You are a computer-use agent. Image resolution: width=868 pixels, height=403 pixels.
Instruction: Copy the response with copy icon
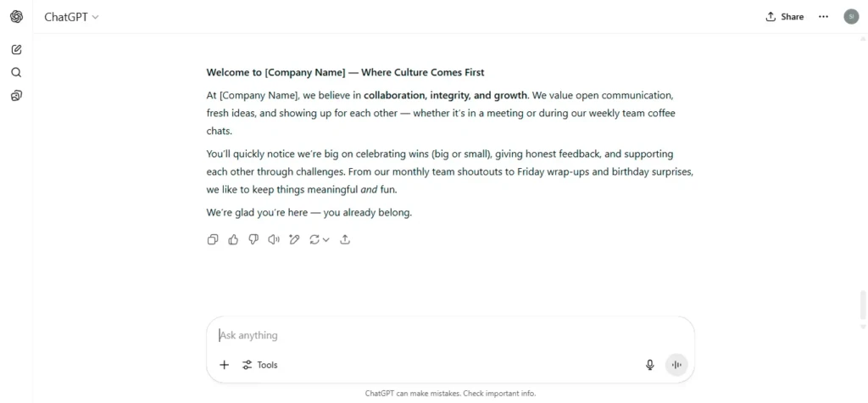213,239
